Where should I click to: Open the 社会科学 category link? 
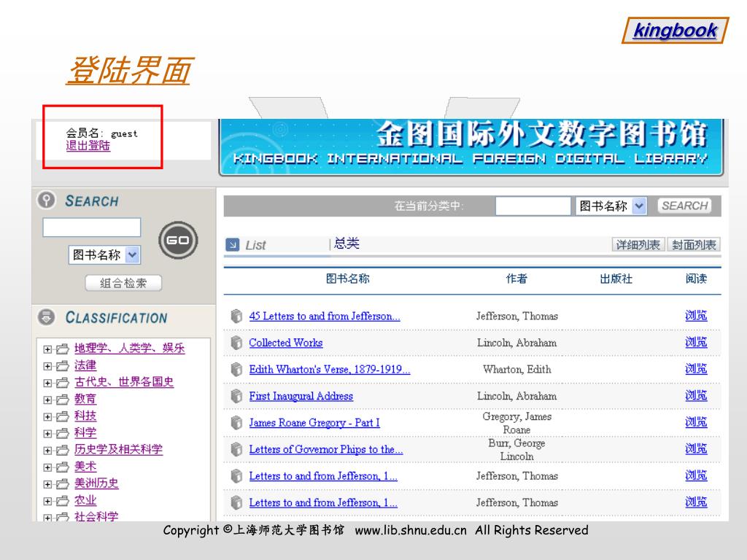tap(96, 516)
